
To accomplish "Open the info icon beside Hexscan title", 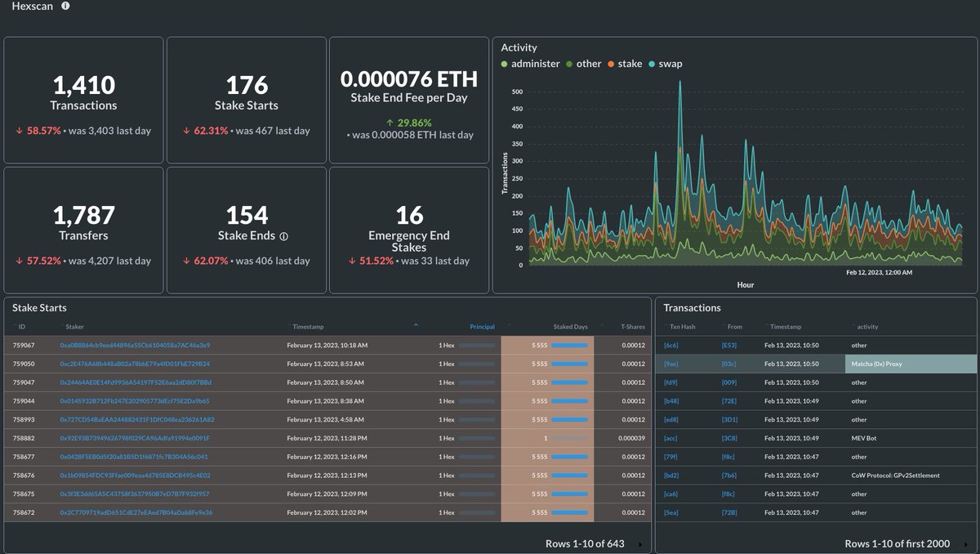I will point(65,6).
